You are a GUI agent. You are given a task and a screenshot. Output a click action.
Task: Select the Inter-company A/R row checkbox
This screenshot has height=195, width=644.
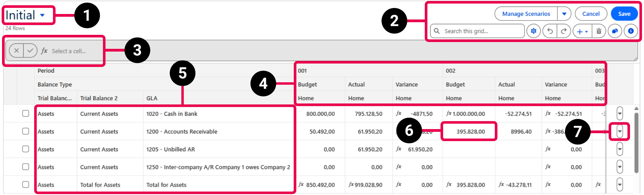click(26, 167)
